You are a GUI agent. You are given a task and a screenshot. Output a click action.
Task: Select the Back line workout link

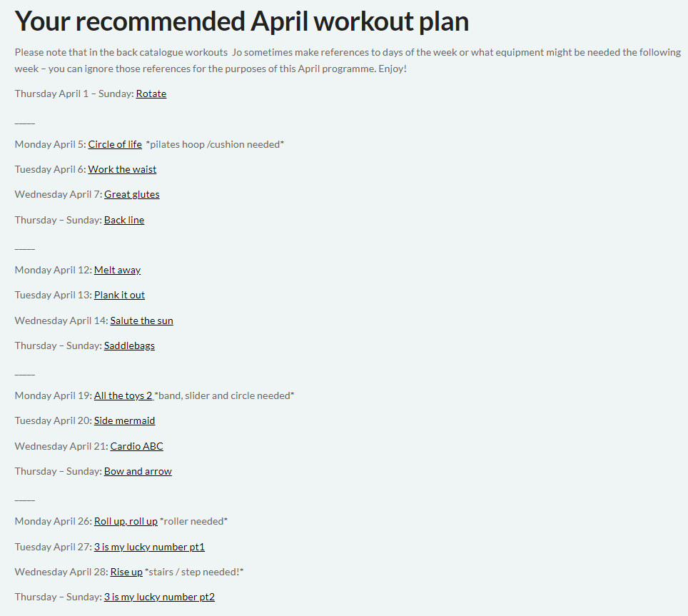[x=124, y=220]
